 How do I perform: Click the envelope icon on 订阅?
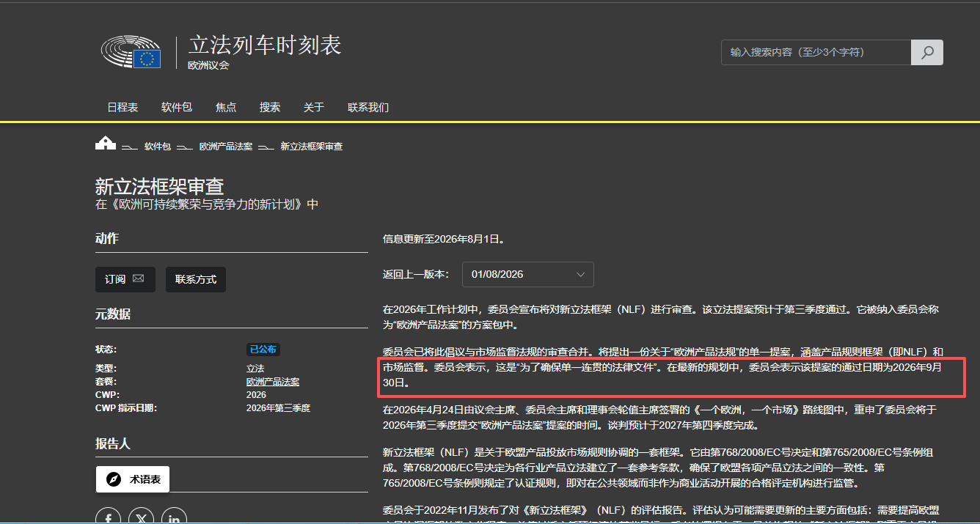(139, 279)
